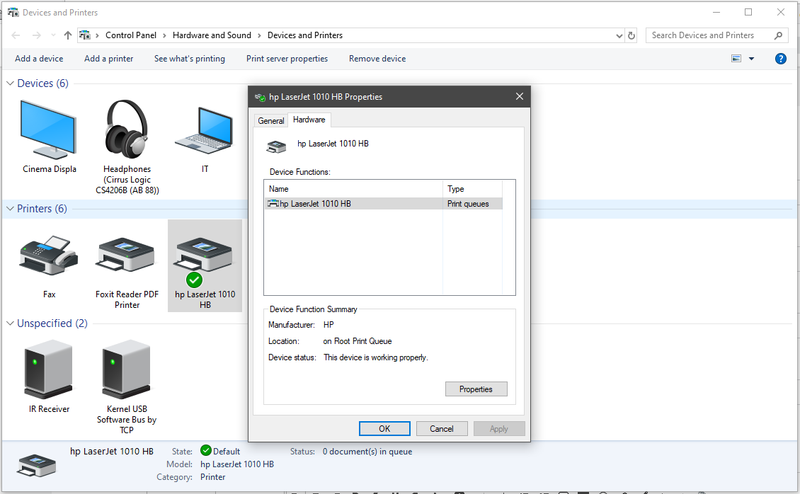Click the Print queues type cell

[x=468, y=204]
